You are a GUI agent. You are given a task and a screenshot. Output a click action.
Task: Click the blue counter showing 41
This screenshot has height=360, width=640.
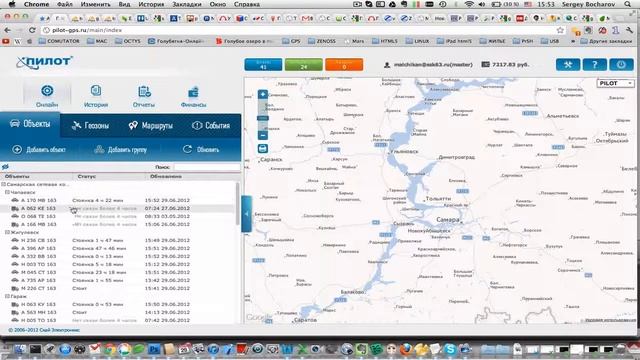tap(263, 64)
